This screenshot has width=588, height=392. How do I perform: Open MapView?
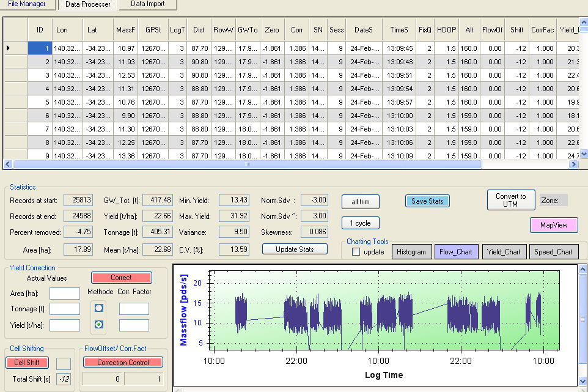554,225
